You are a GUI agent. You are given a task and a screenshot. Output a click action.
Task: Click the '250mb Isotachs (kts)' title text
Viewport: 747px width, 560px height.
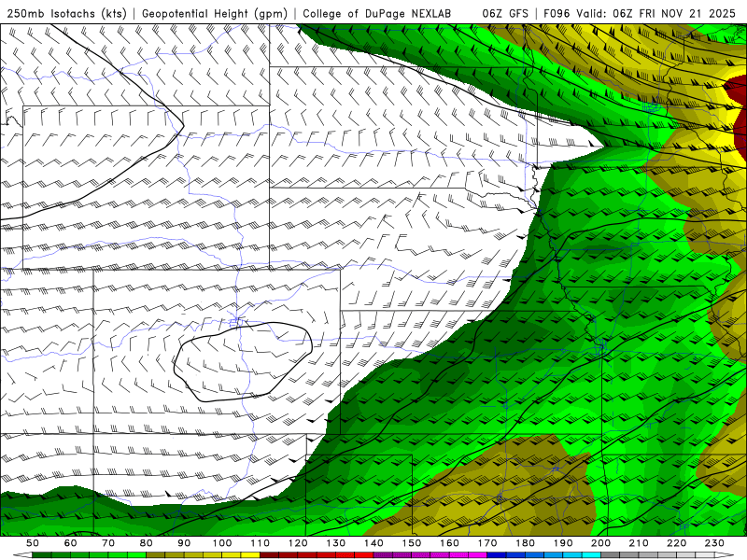tap(66, 14)
